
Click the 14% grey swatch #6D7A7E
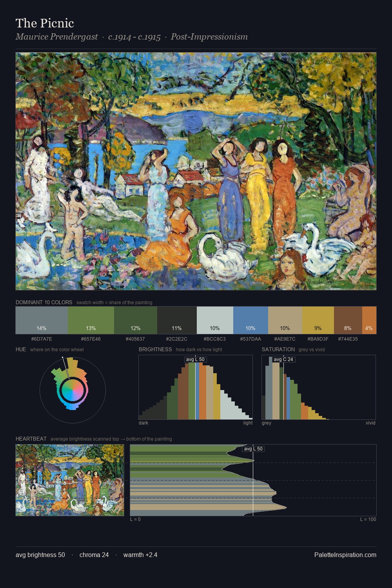click(x=42, y=320)
